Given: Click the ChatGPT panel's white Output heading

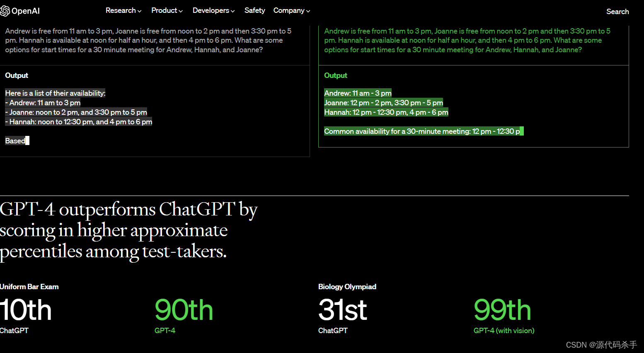Looking at the screenshot, I should point(17,75).
